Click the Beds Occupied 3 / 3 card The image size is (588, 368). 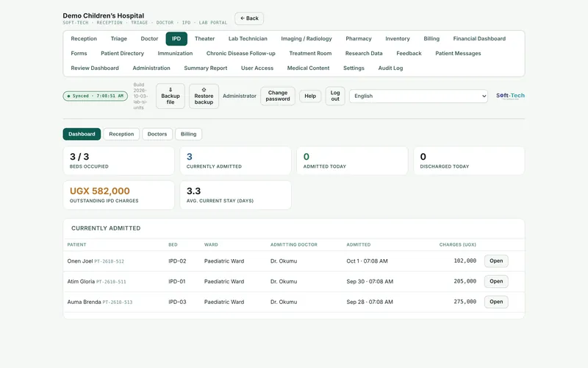click(x=118, y=160)
